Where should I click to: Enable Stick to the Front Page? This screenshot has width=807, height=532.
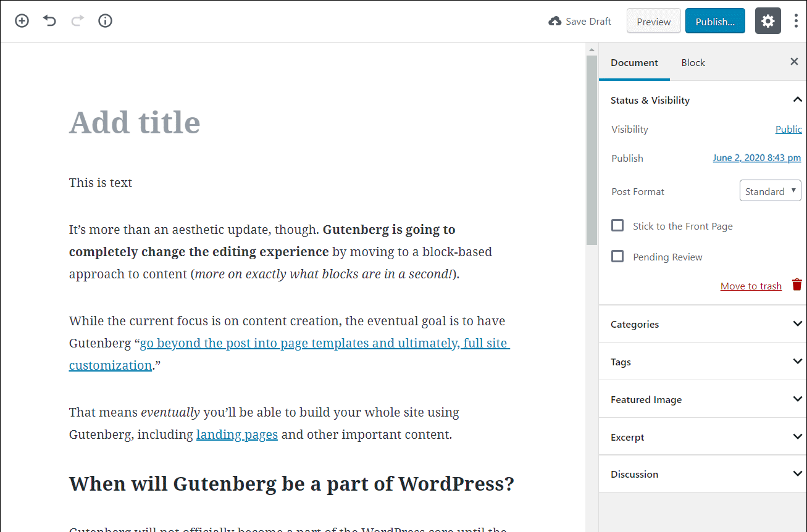pyautogui.click(x=617, y=225)
